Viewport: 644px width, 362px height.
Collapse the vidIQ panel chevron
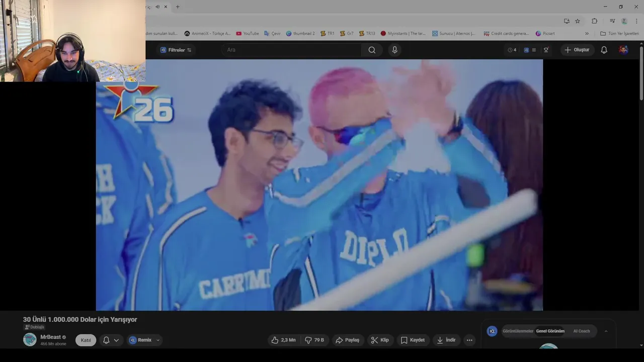(606, 331)
